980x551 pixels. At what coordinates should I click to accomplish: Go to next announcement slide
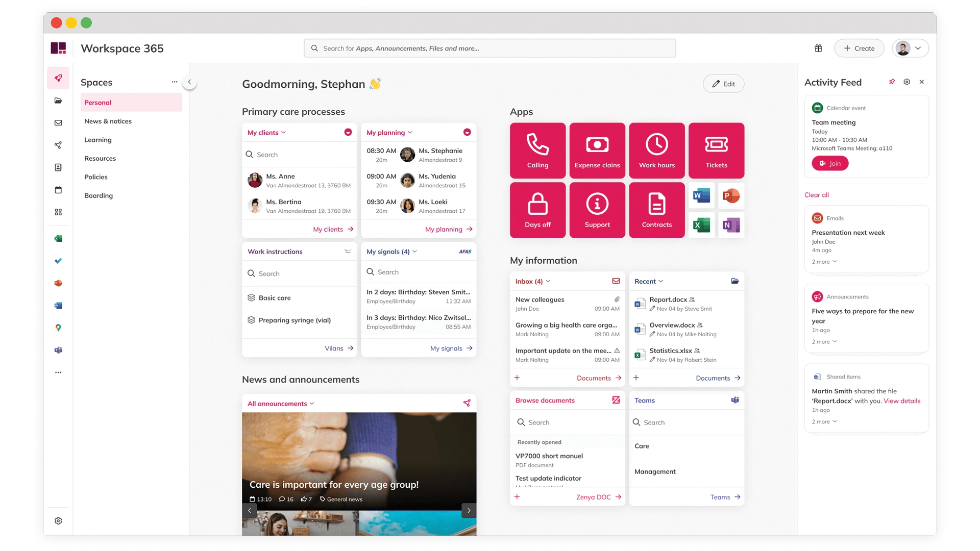pyautogui.click(x=469, y=510)
